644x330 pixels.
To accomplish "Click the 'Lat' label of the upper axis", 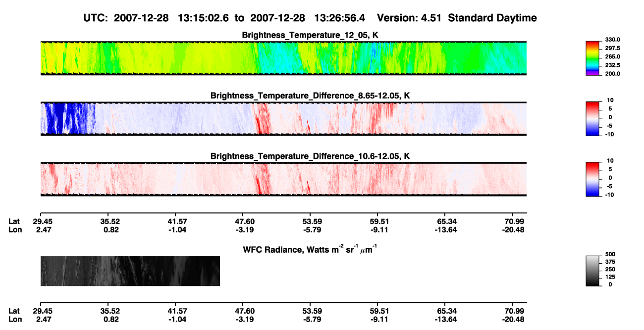I will coord(14,222).
